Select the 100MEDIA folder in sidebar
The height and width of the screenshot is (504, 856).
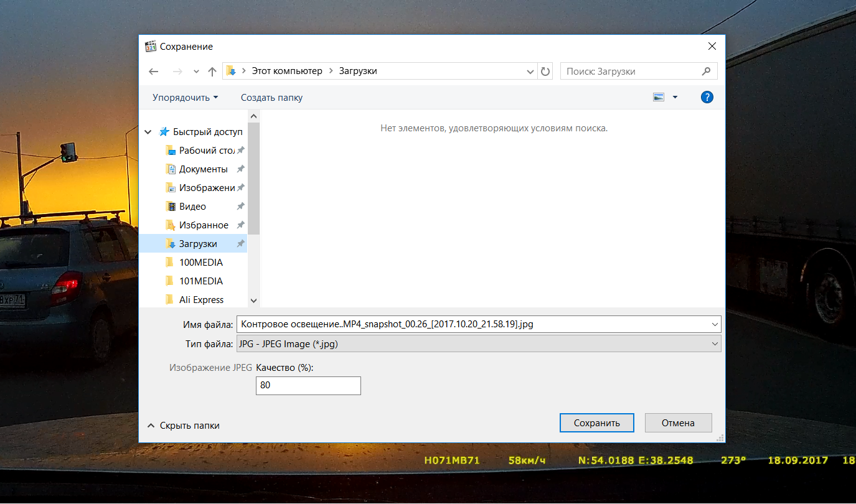(x=200, y=263)
